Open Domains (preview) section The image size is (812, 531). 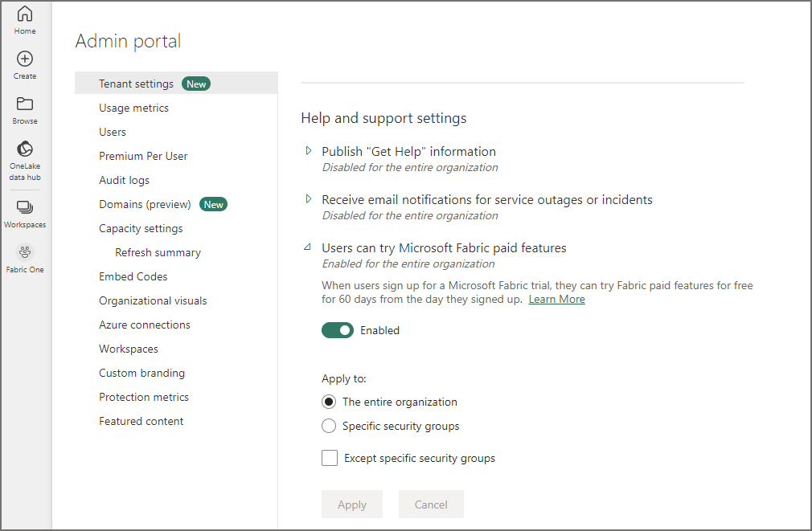[145, 204]
